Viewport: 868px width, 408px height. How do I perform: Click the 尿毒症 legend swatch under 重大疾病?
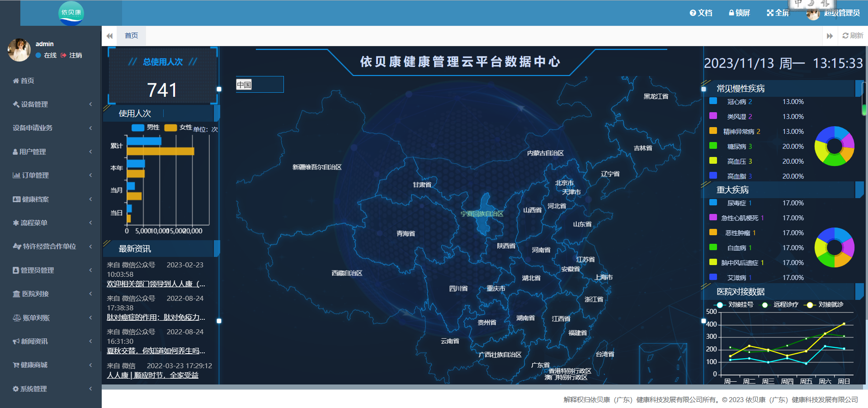[x=713, y=203]
